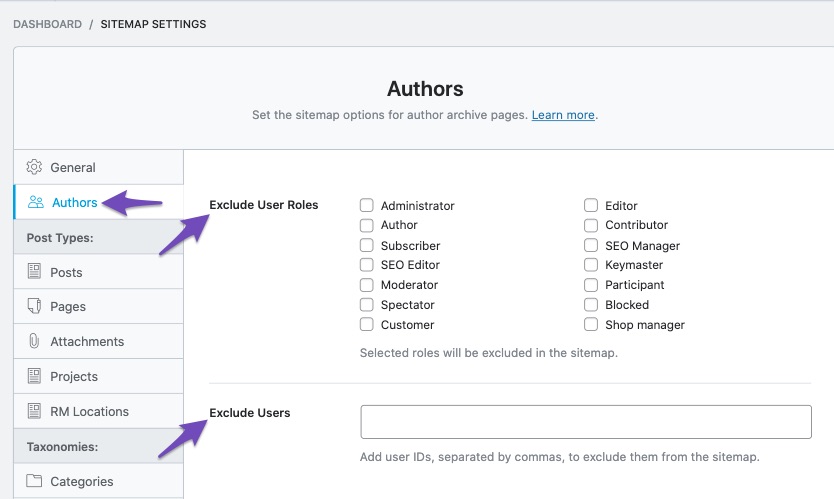Check the Keymaster role checkbox

(591, 265)
